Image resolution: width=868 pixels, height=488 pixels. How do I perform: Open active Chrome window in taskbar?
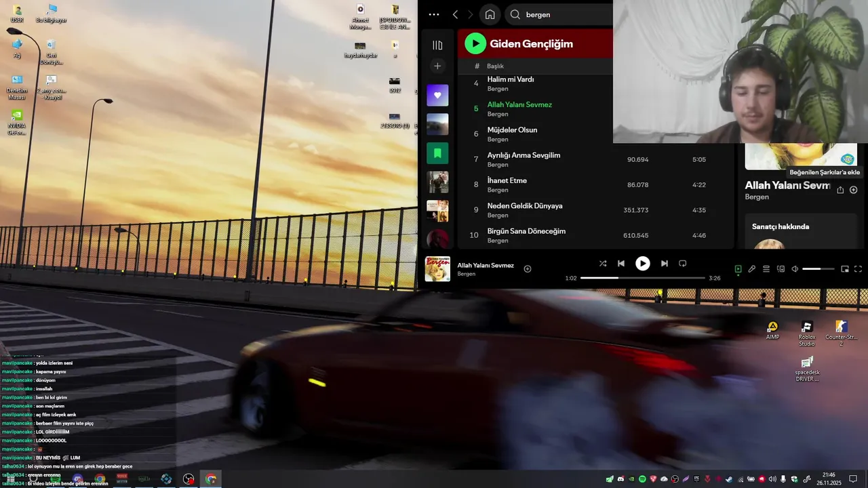pos(211,479)
